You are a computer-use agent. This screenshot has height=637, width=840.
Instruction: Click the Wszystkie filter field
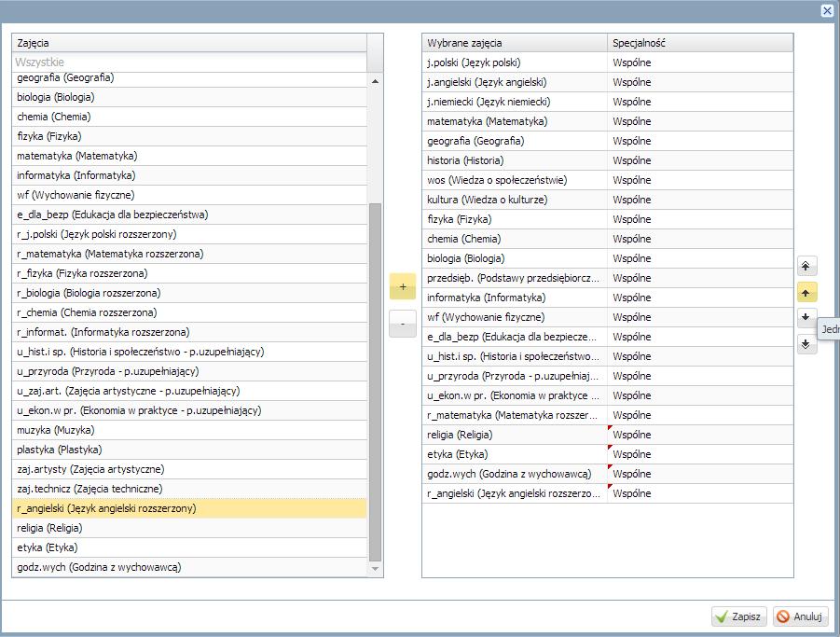point(189,62)
